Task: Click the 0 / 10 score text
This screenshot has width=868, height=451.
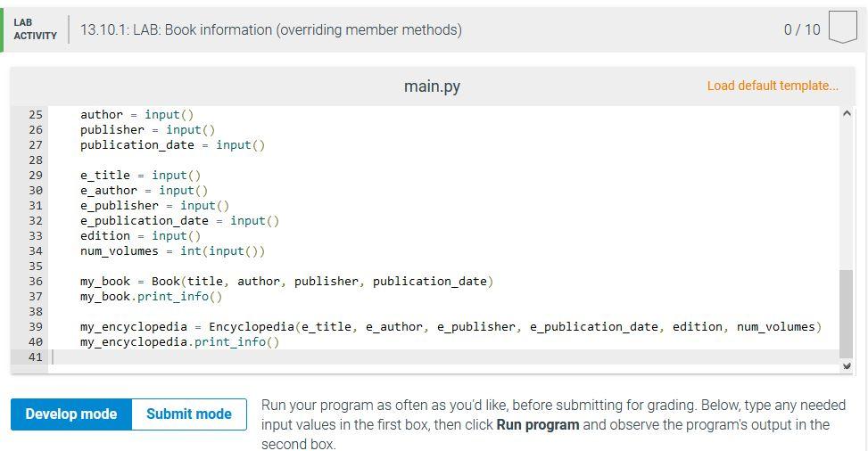Action: (x=802, y=29)
